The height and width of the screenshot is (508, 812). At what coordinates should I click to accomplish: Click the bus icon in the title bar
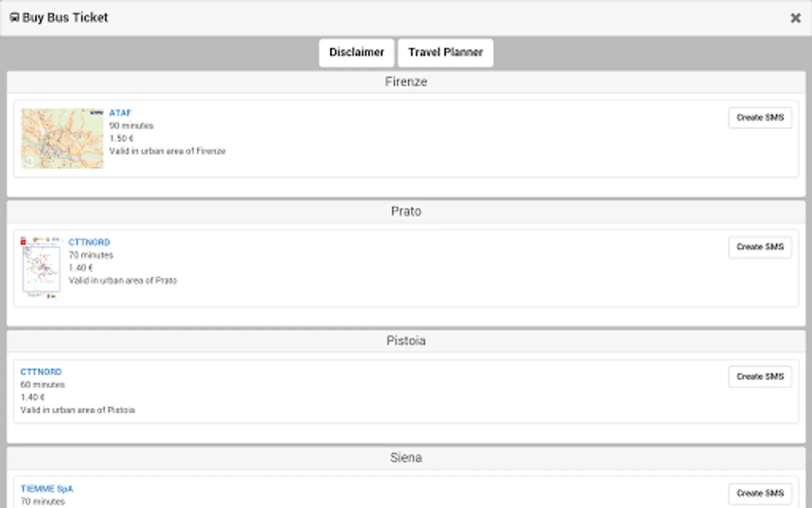[15, 18]
